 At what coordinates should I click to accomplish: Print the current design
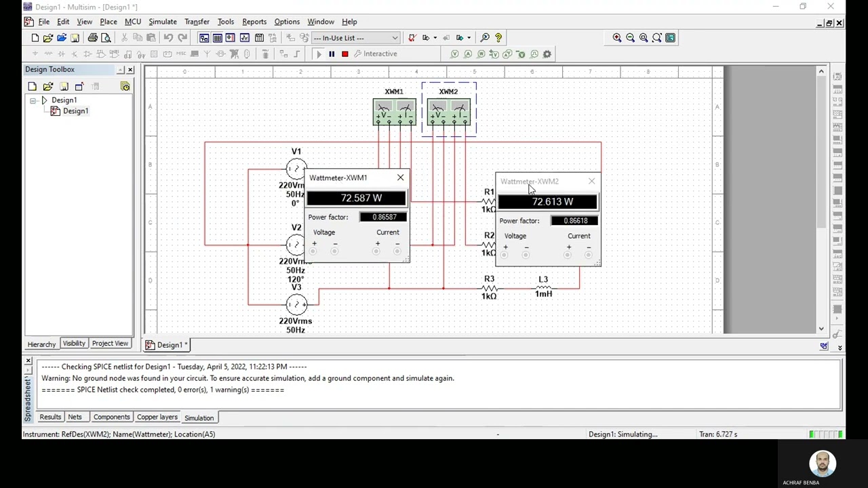(x=93, y=38)
